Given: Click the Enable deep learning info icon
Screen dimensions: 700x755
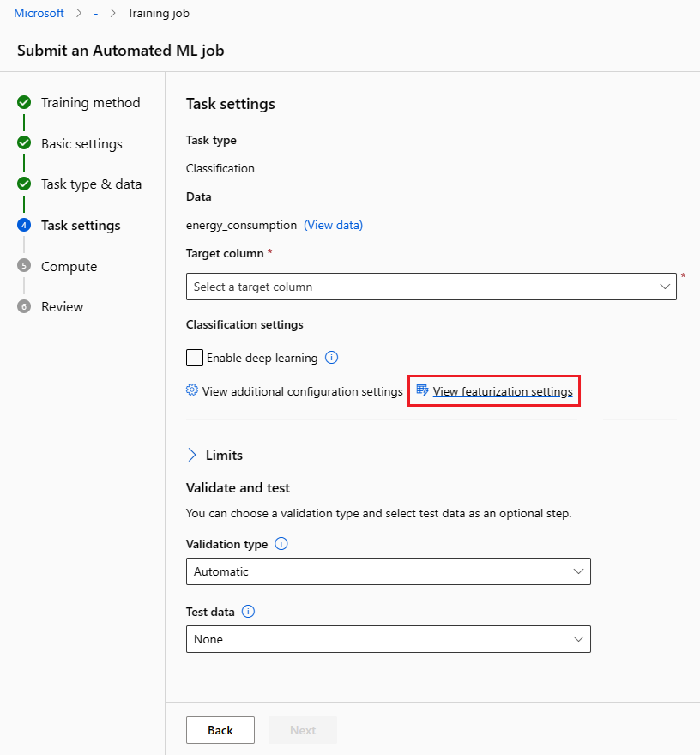Looking at the screenshot, I should [333, 358].
